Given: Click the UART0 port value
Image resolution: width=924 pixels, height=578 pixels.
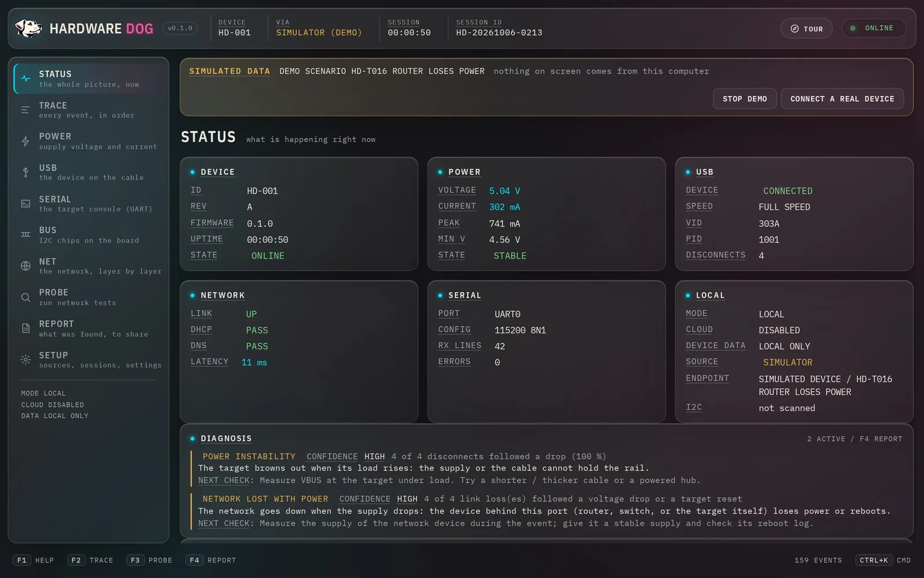Looking at the screenshot, I should [x=508, y=314].
